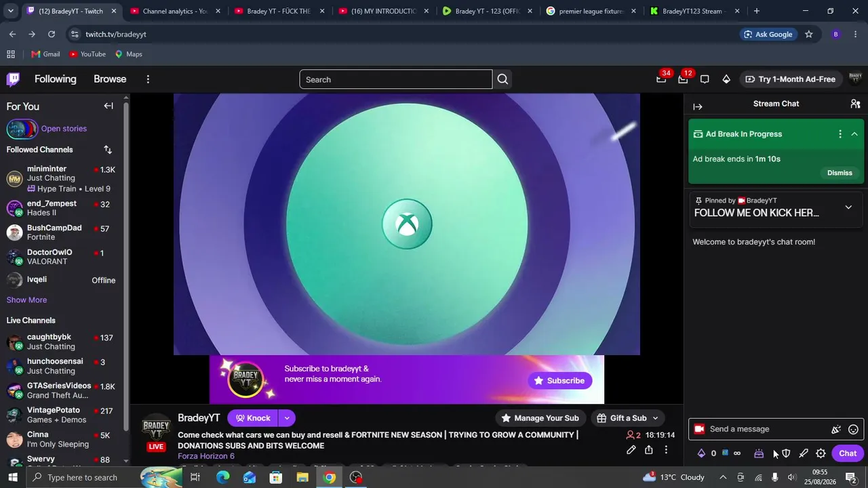Share the stream using share icon
Screen dimensions: 868x488
[649, 449]
